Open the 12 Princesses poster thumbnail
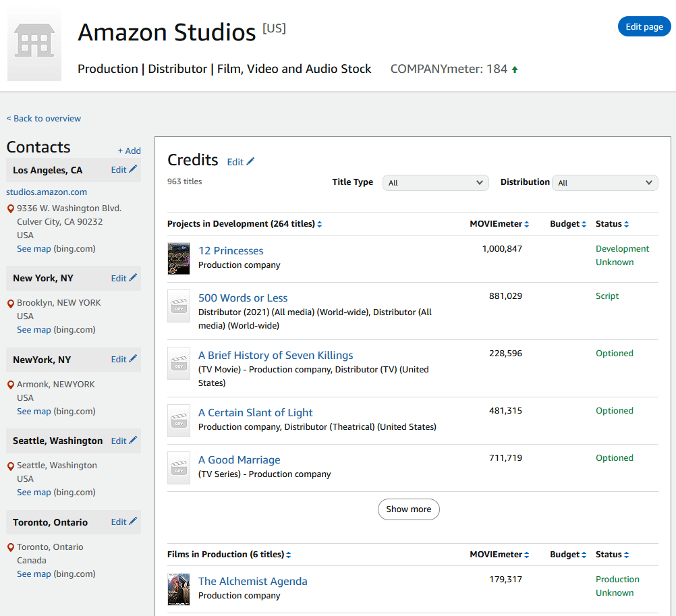 (x=179, y=258)
